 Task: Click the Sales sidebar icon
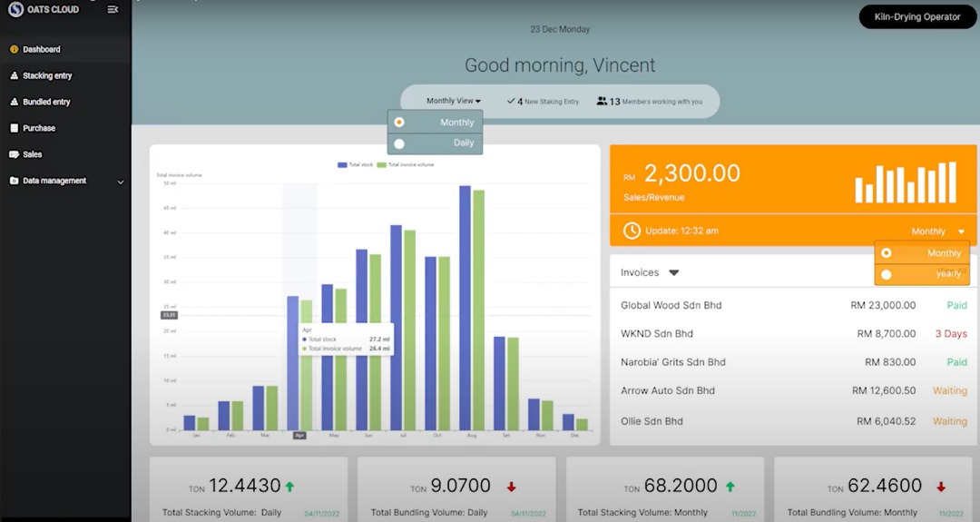(15, 155)
